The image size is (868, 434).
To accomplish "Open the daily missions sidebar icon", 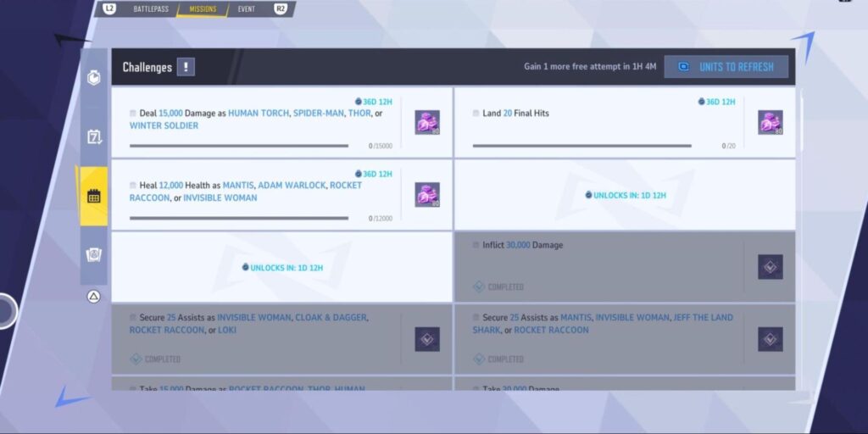I will (93, 77).
